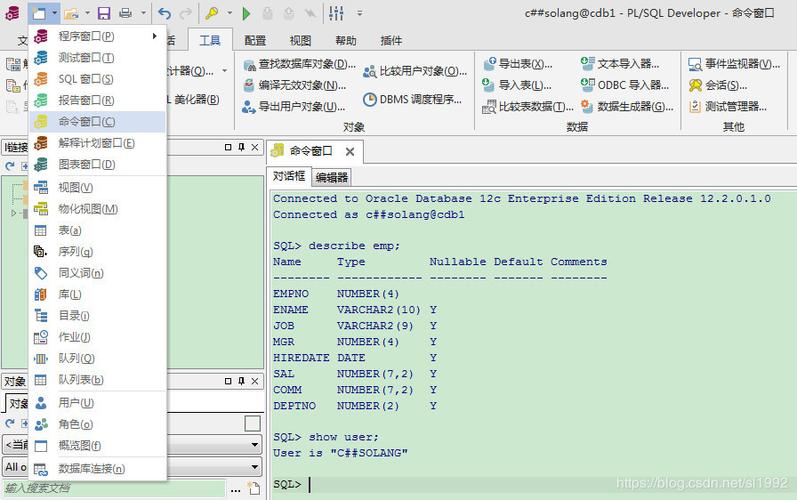This screenshot has width=797, height=500.
Task: Click the Redo arrow icon
Action: 186,13
